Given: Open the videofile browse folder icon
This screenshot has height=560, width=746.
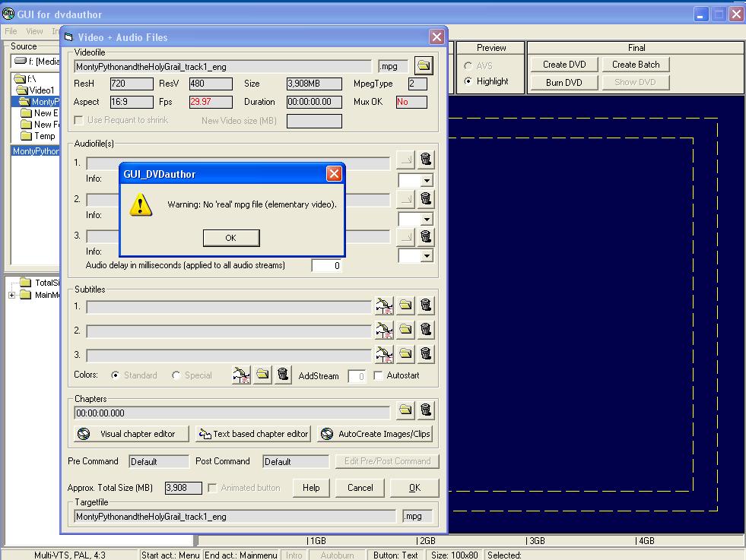Looking at the screenshot, I should click(x=424, y=65).
